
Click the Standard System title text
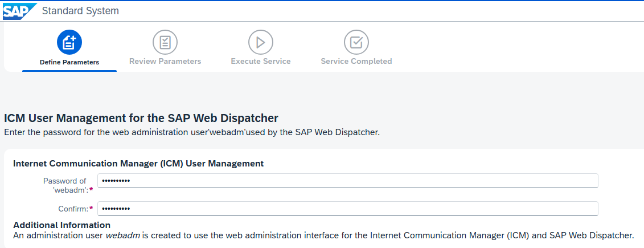pyautogui.click(x=80, y=11)
